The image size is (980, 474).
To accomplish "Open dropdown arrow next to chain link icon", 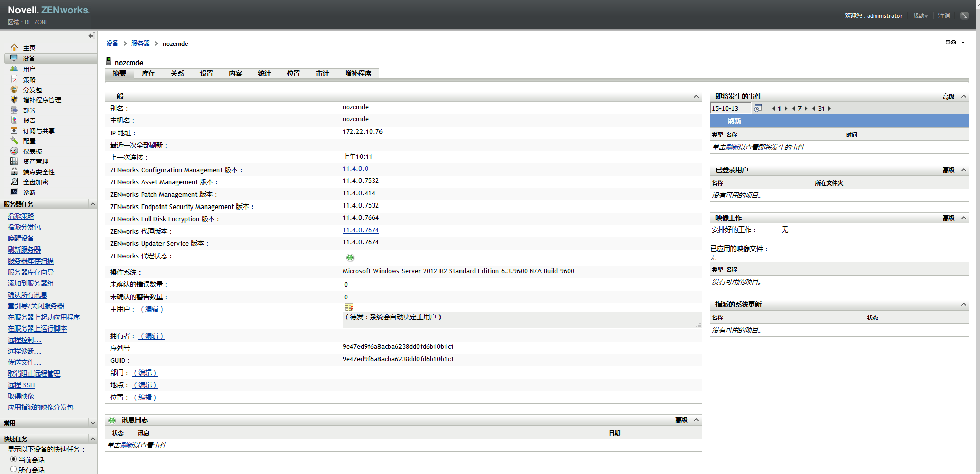I will click(x=963, y=43).
